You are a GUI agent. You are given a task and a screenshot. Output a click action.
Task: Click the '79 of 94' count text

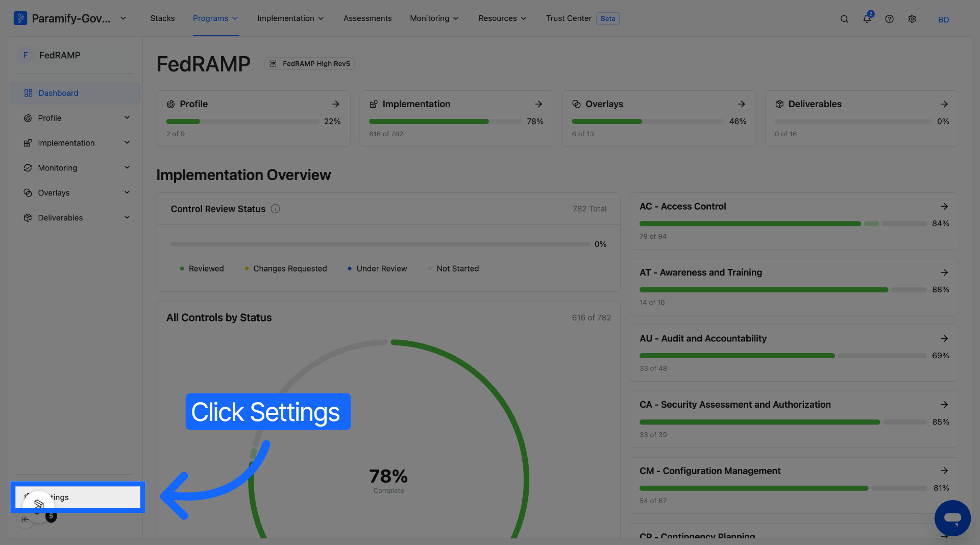(653, 236)
